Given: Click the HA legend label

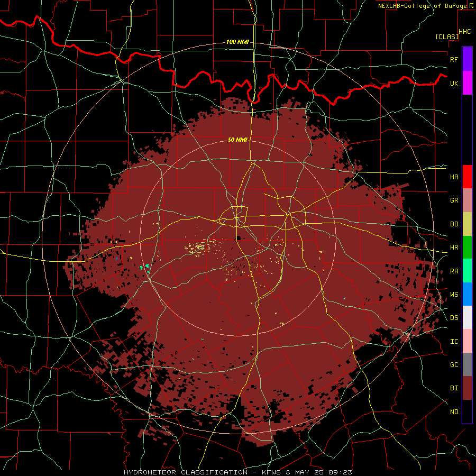Looking at the screenshot, I should tap(454, 177).
